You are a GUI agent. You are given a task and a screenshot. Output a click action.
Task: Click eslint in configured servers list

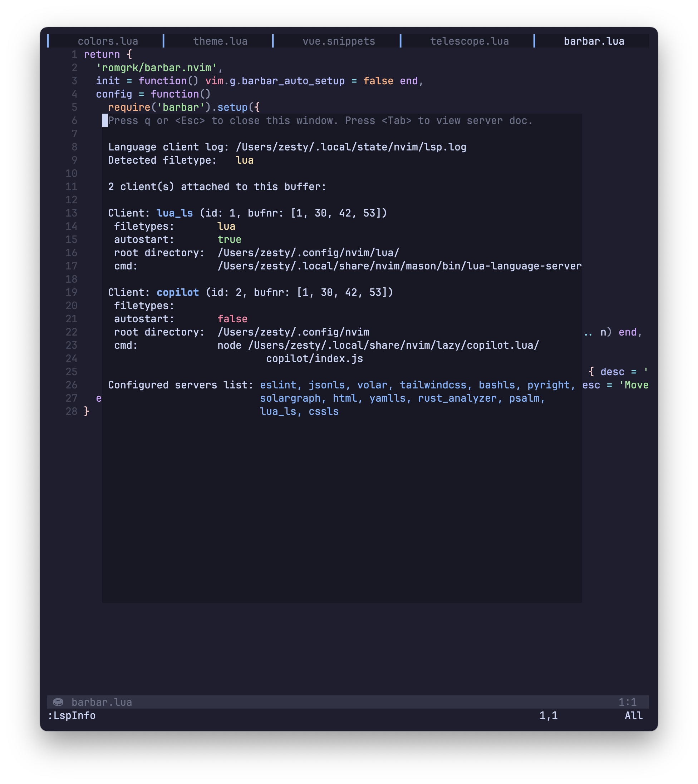coord(278,385)
